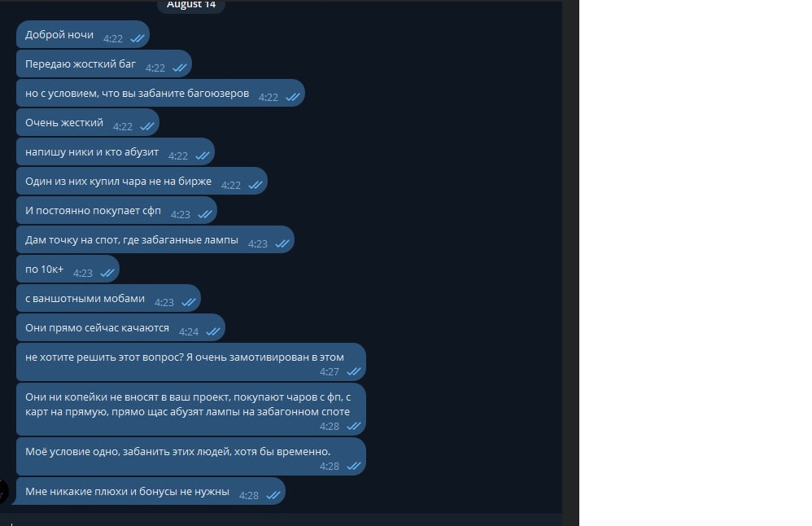Click the 'Доброй ночи' message bubble

click(83, 35)
